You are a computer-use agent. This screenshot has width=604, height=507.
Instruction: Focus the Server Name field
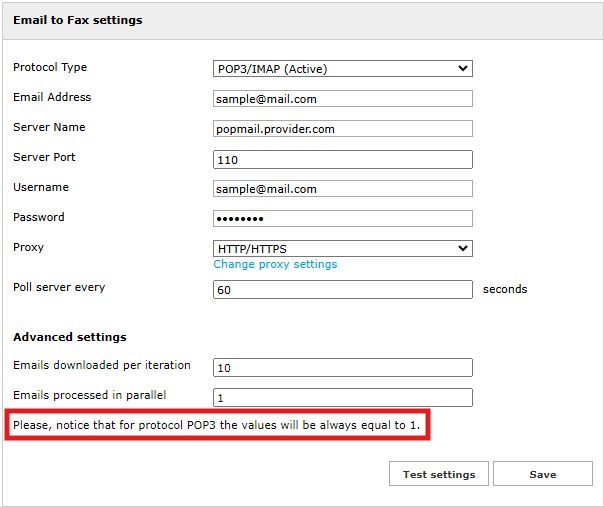[x=342, y=129]
